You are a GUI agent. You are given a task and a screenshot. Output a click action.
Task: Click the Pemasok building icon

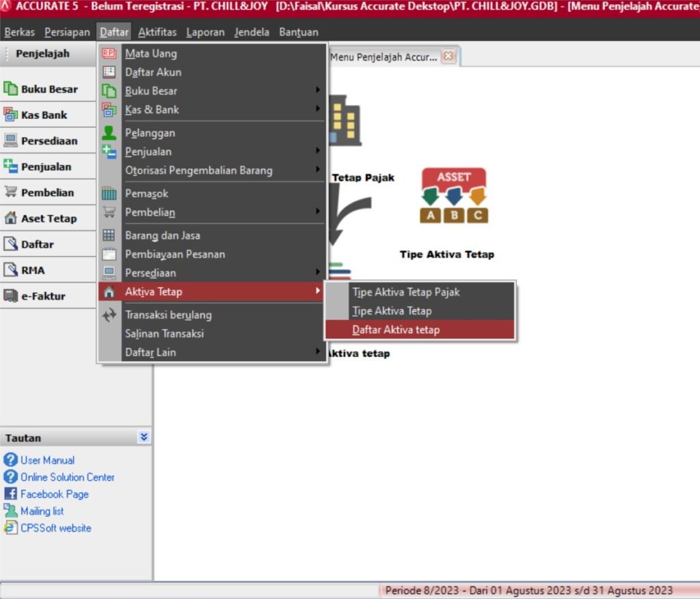coord(109,194)
